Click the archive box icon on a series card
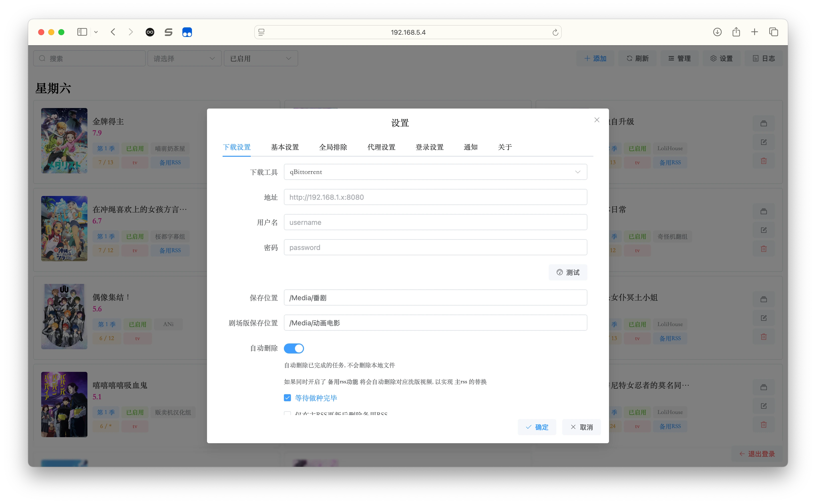The image size is (816, 504). coord(764,123)
